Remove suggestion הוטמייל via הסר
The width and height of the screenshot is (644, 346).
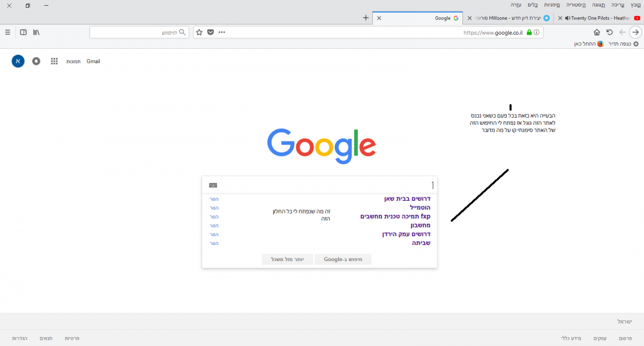click(214, 208)
